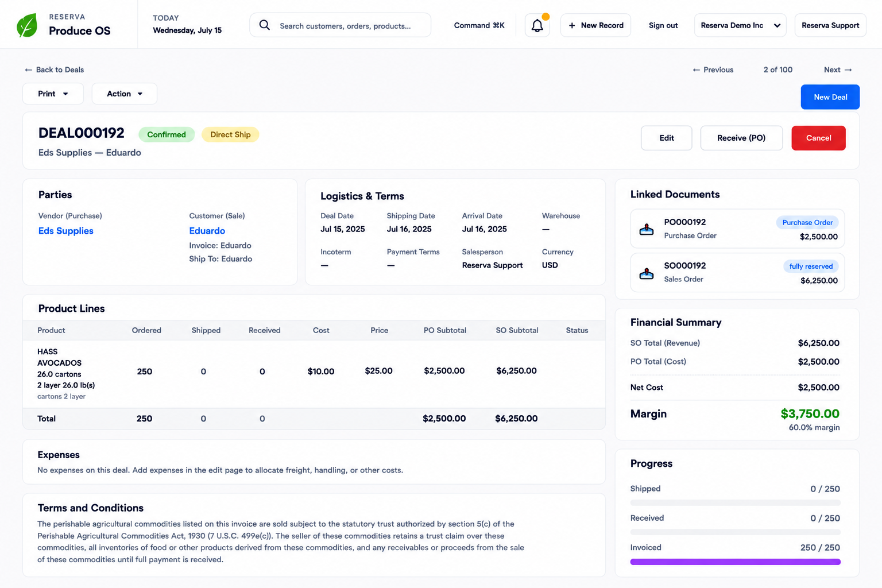Image resolution: width=882 pixels, height=588 pixels.
Task: Click the SO Subtotal column header
Action: point(517,330)
